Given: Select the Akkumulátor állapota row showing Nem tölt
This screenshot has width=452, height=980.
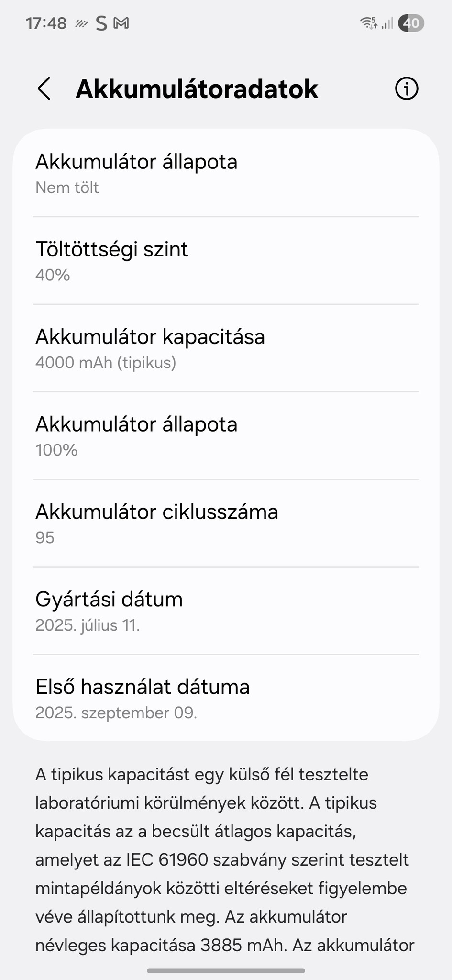Looking at the screenshot, I should click(x=226, y=173).
